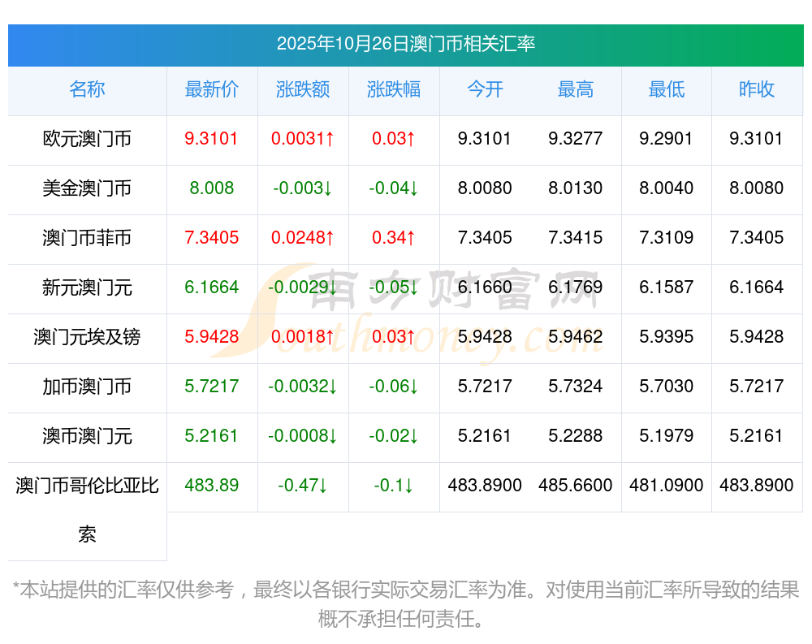Click the change percent -0.02↓
The width and height of the screenshot is (812, 644).
(x=394, y=436)
